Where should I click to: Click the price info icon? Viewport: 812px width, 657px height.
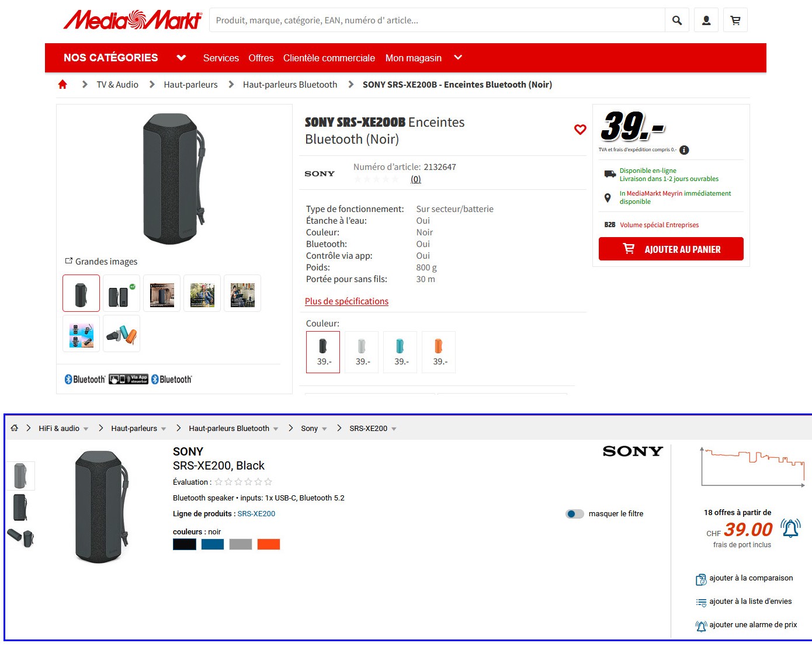[x=684, y=150]
